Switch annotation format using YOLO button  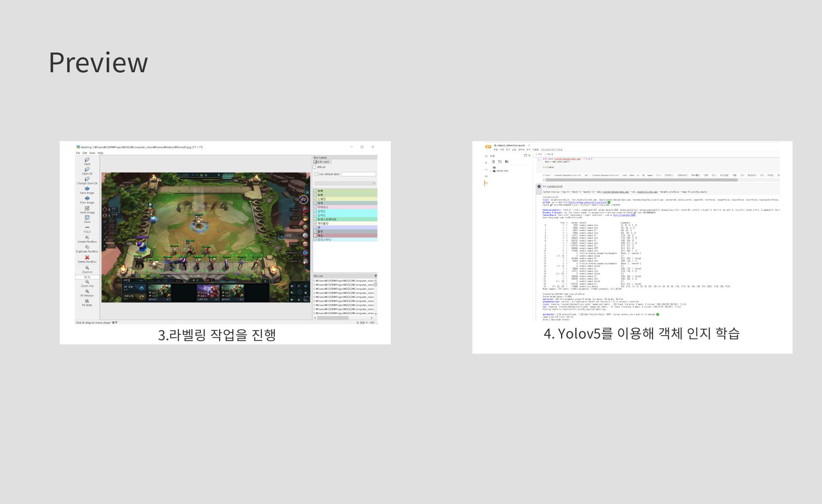[x=87, y=229]
